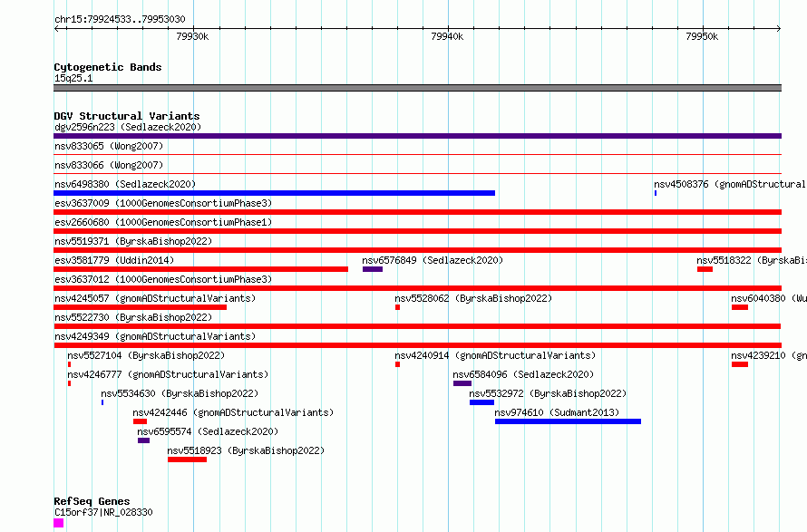The width and height of the screenshot is (807, 532).
Task: Click the nsv6498380 (Sedlazeck2020) label
Action: [x=125, y=184]
